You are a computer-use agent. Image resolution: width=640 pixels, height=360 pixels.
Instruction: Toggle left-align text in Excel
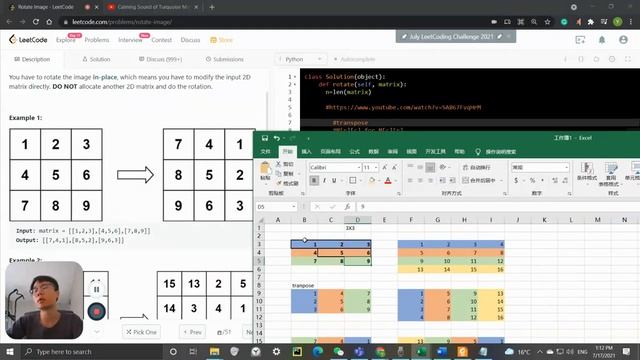(x=410, y=180)
